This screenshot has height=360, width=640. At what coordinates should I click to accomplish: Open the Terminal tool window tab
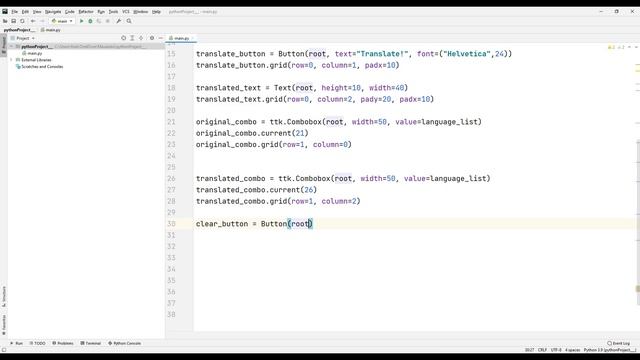tap(91, 344)
